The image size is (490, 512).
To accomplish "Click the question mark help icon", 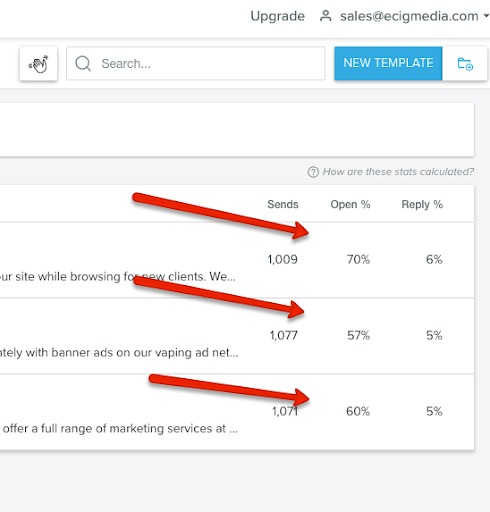I will 313,172.
